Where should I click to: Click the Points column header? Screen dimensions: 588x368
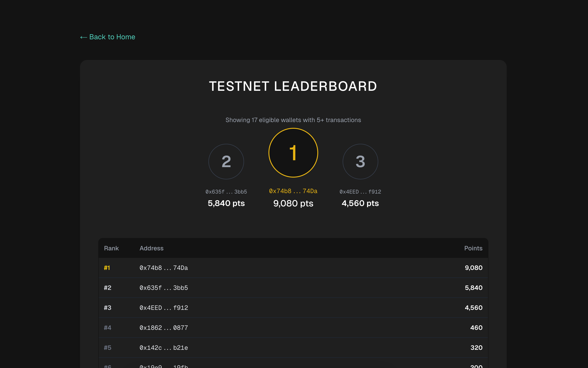(473, 248)
